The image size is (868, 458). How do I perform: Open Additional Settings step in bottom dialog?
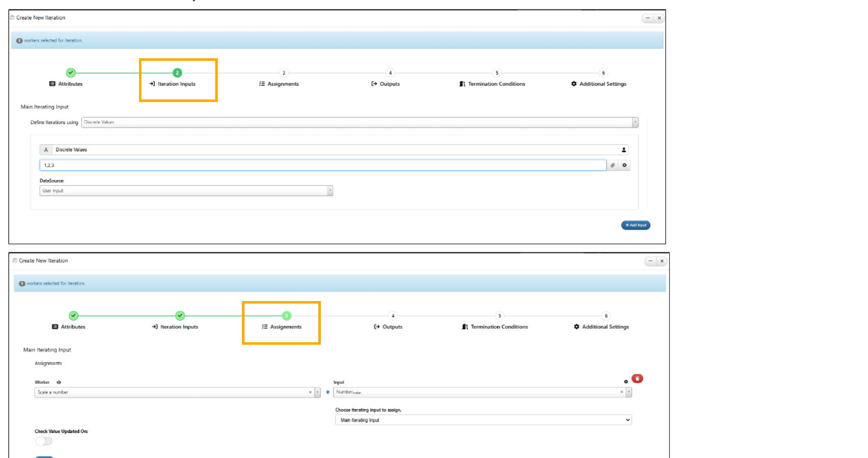[x=605, y=327]
